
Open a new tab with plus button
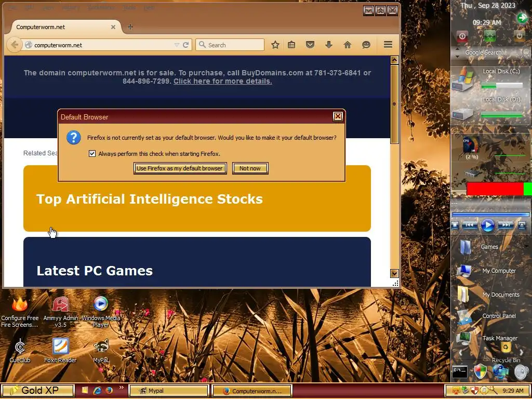(x=130, y=27)
